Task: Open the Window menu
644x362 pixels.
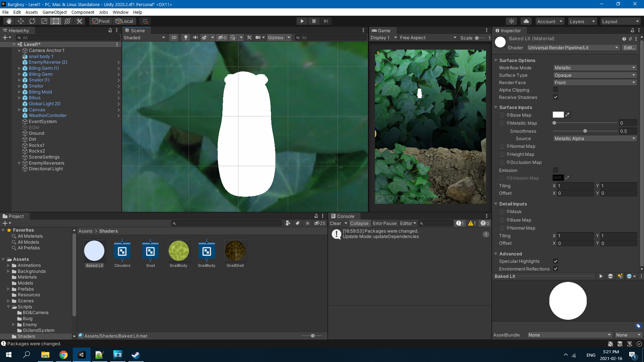Action: click(x=120, y=12)
